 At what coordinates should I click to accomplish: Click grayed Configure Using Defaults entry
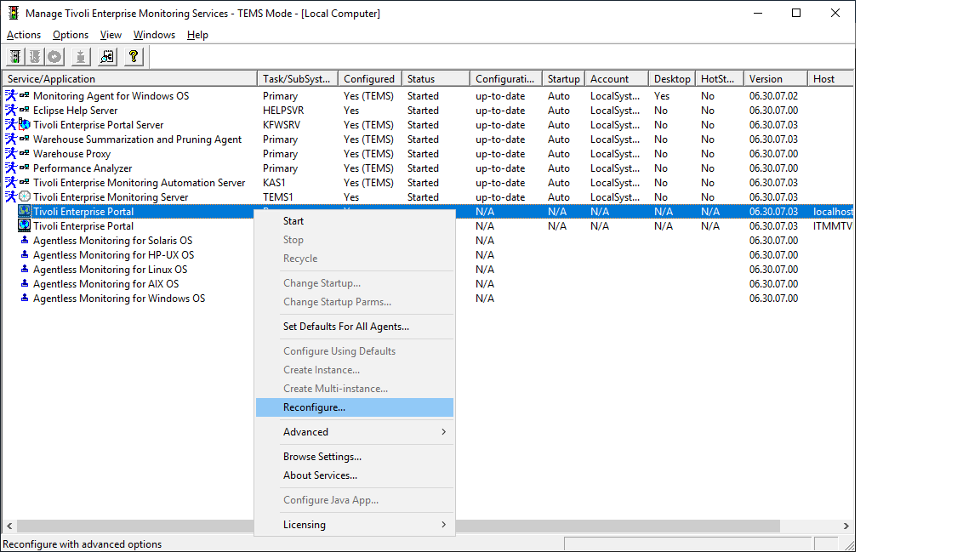pos(355,351)
